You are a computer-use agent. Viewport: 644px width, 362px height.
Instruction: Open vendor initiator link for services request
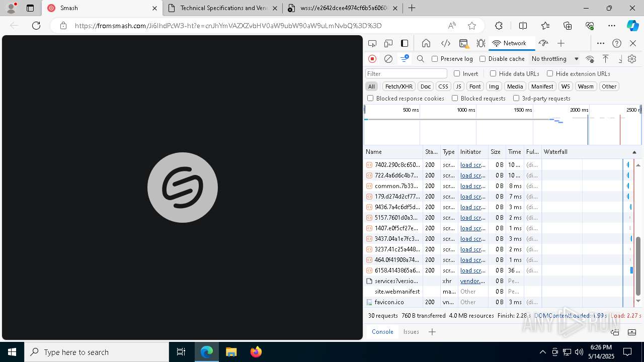pos(473,281)
